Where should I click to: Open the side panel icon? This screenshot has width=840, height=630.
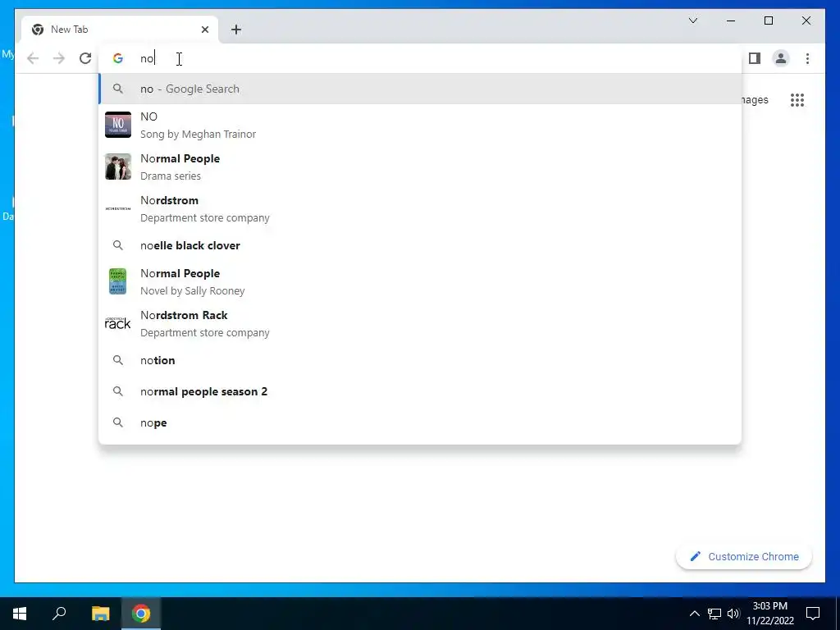(755, 58)
